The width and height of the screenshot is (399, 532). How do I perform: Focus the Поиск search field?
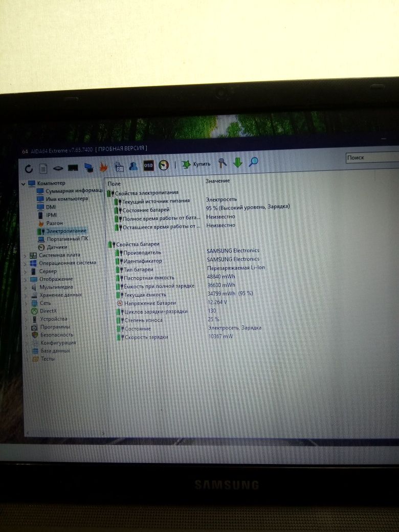coord(372,158)
